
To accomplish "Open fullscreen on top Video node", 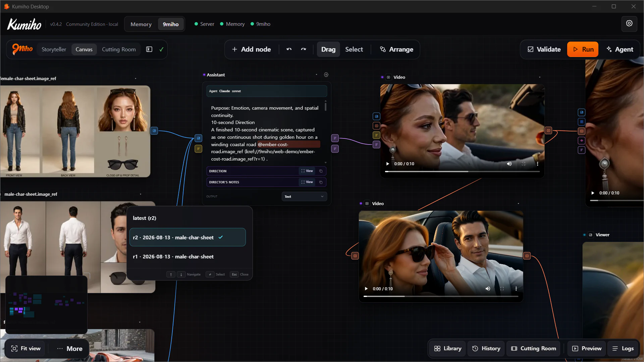I will [523, 164].
